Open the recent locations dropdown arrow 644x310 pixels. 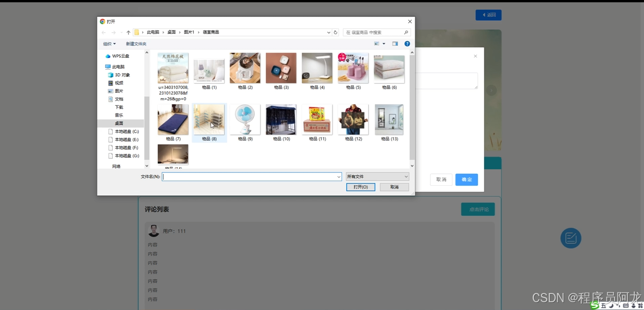tap(121, 33)
